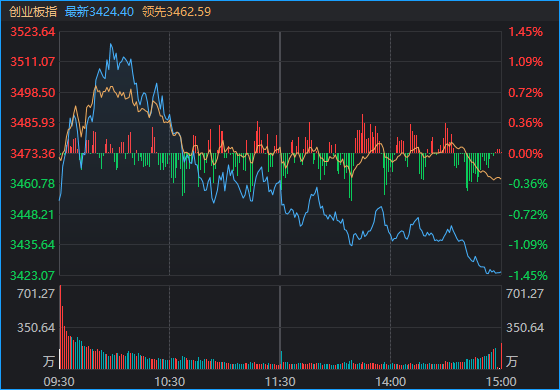This screenshot has width=560, height=390.
Task: Click the 0.72% positive percent label
Action: pyautogui.click(x=525, y=93)
